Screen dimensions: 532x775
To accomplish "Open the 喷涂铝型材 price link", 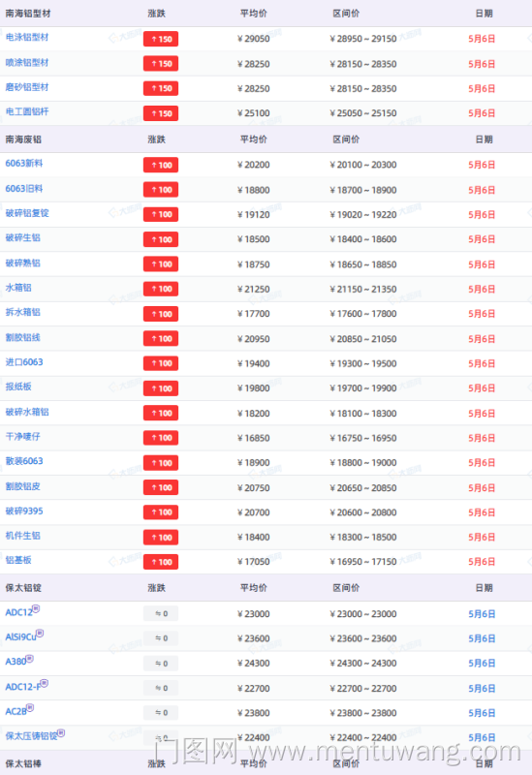I will coord(27,63).
